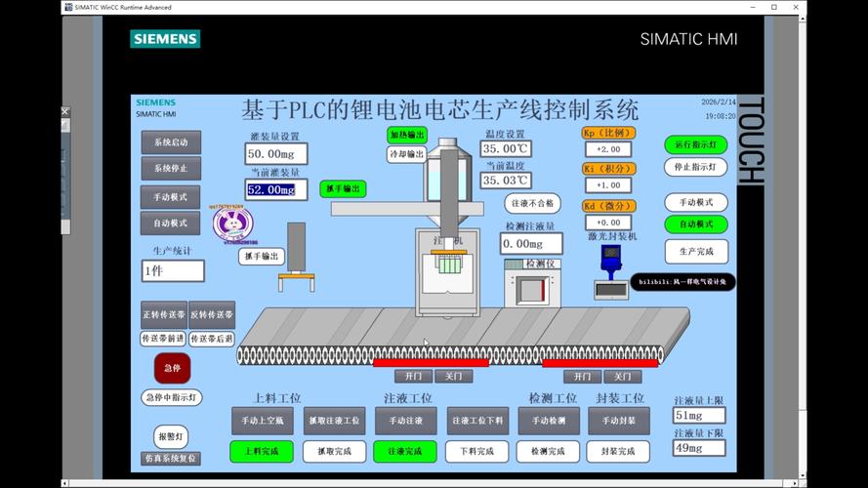This screenshot has width=868, height=488.
Task: Click the 注液不合格 indicator
Action: pyautogui.click(x=532, y=203)
